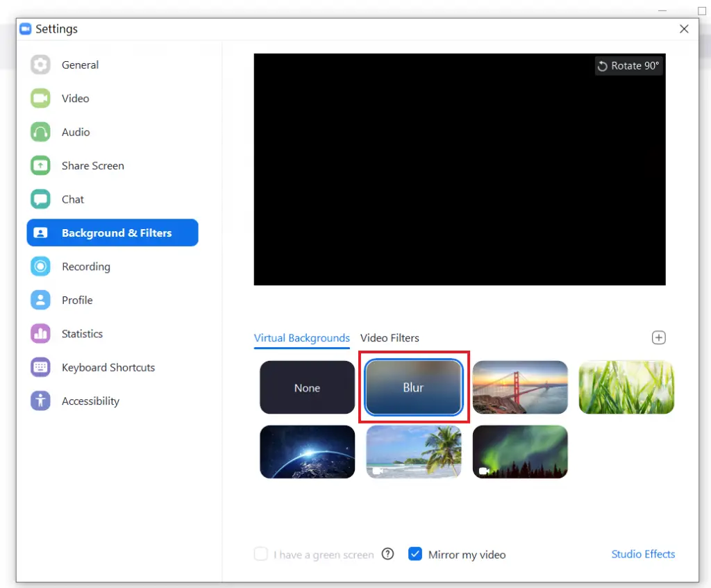The width and height of the screenshot is (711, 588).
Task: Open Studio Effects
Action: [x=643, y=554]
